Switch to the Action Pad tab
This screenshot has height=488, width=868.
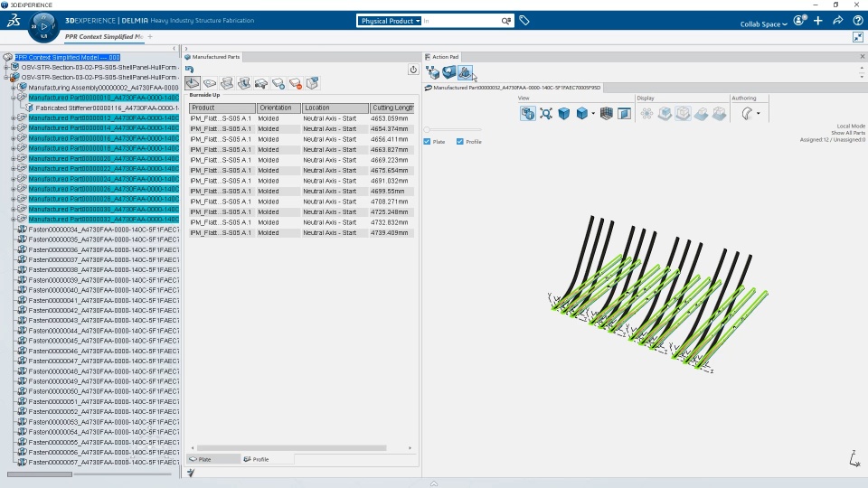coord(442,57)
